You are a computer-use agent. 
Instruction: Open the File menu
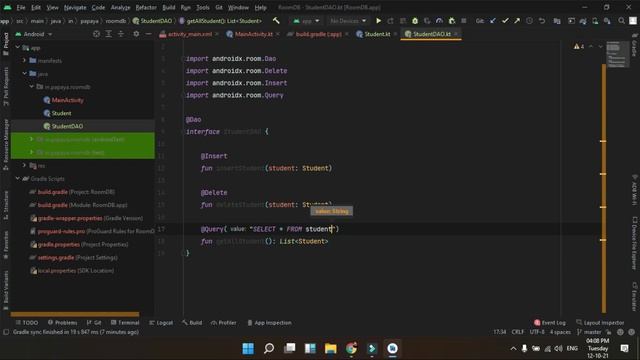click(21, 7)
